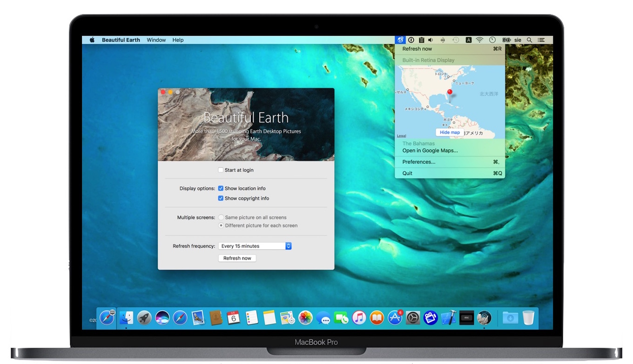Click the input source 'A' icon
Viewport: 633px width, 364px height.
coord(469,40)
